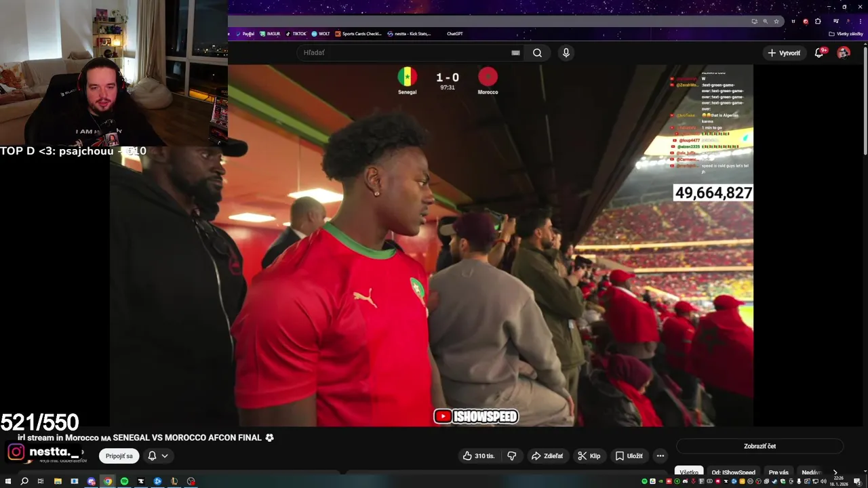The image size is (868, 488).
Task: Open Windows taskbar search
Action: pos(24,481)
